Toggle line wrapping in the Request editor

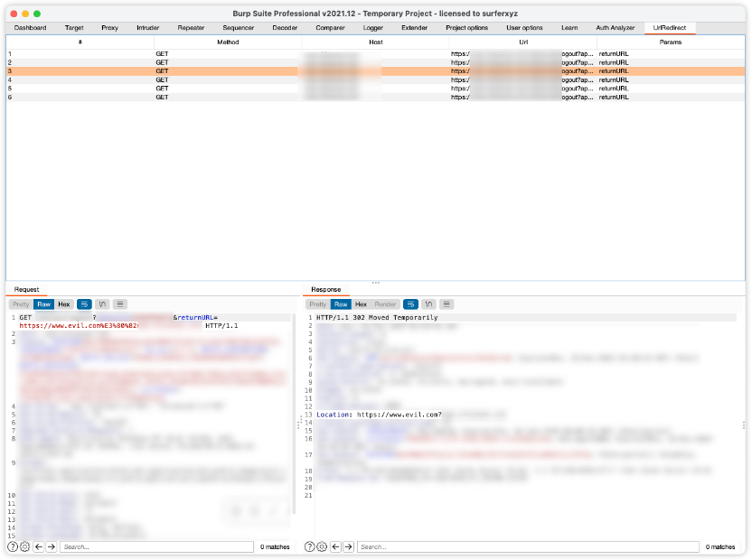click(x=84, y=304)
